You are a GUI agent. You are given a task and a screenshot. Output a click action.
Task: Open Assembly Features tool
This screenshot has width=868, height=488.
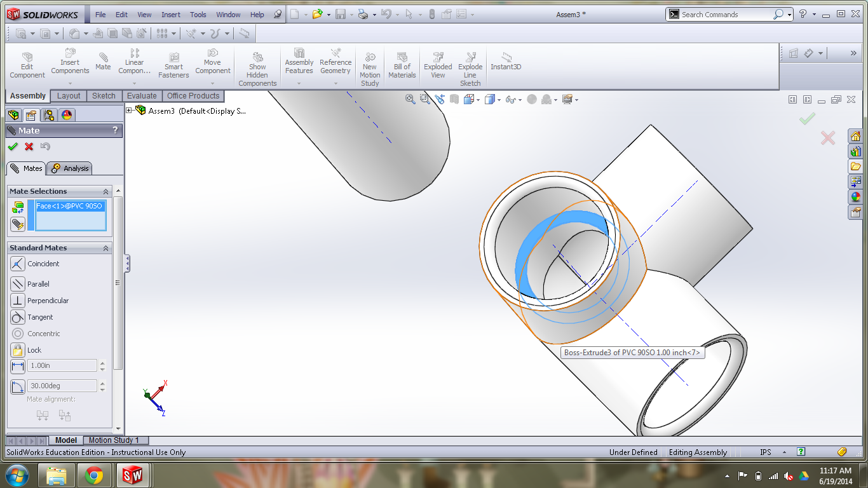(299, 62)
